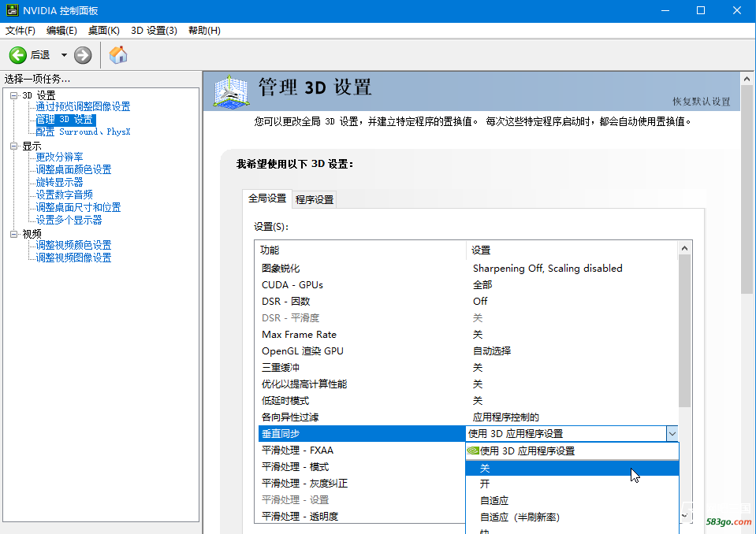Choose 自适应（半刷新率） option
Screen dimensions: 756x534
tap(520, 517)
